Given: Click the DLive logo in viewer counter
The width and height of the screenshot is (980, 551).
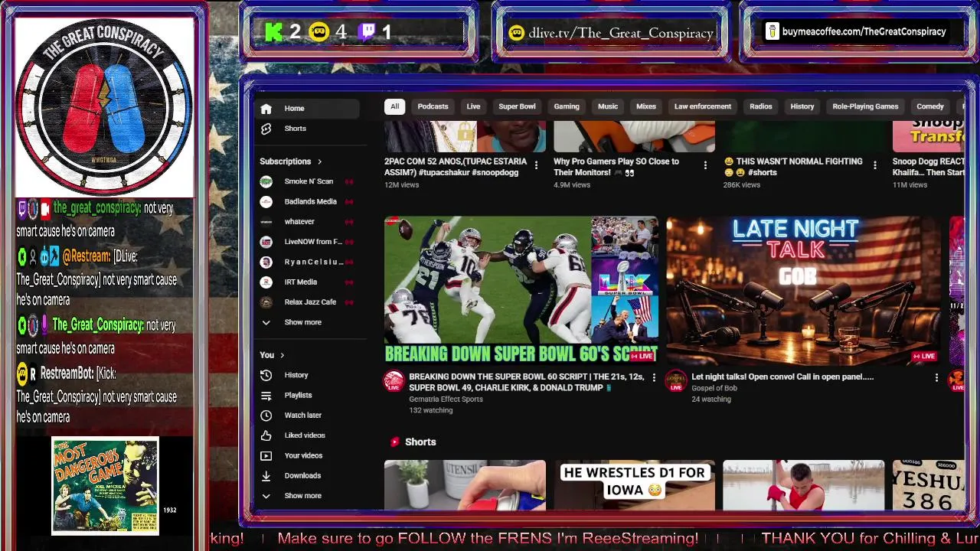Looking at the screenshot, I should coord(319,32).
